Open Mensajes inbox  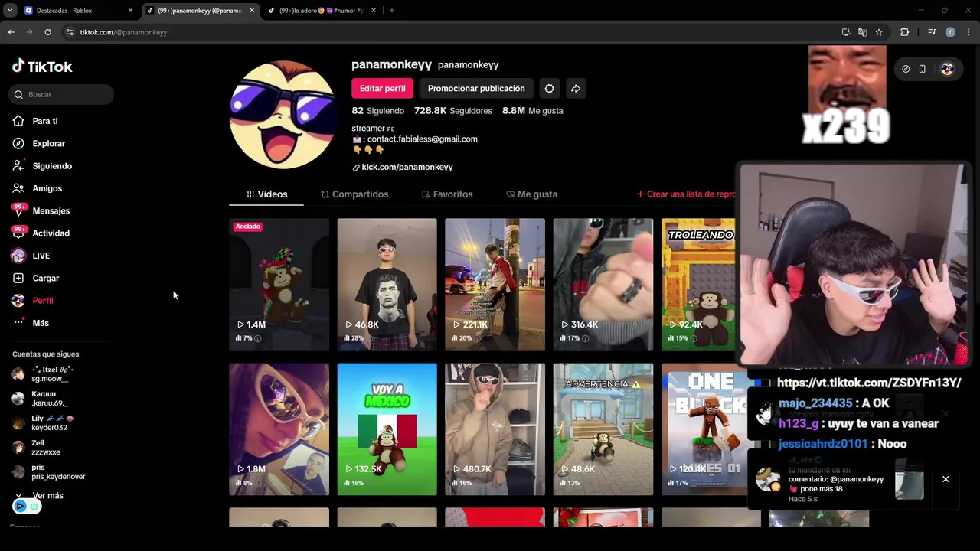point(51,210)
